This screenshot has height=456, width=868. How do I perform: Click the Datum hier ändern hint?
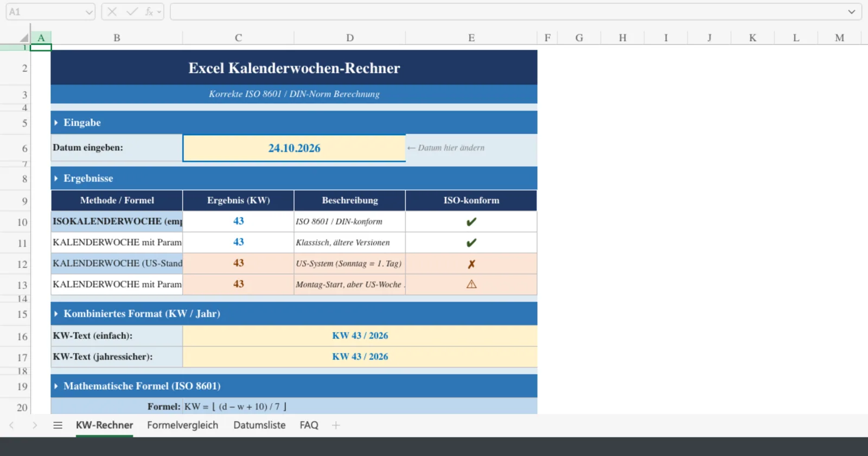pyautogui.click(x=446, y=148)
